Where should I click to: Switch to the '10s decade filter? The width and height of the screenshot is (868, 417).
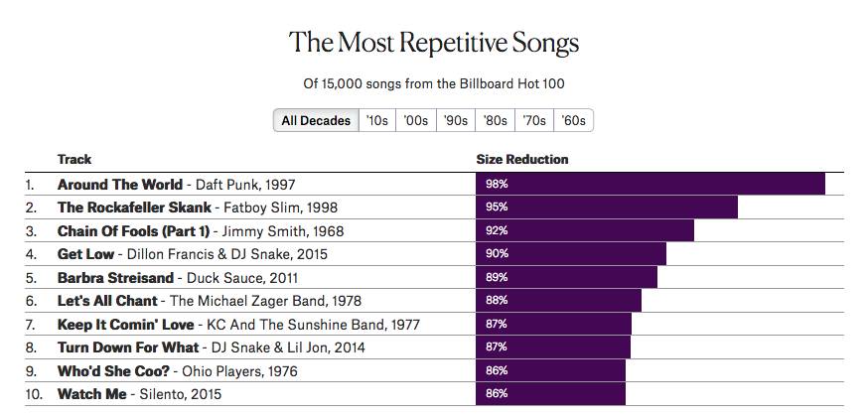pyautogui.click(x=377, y=120)
